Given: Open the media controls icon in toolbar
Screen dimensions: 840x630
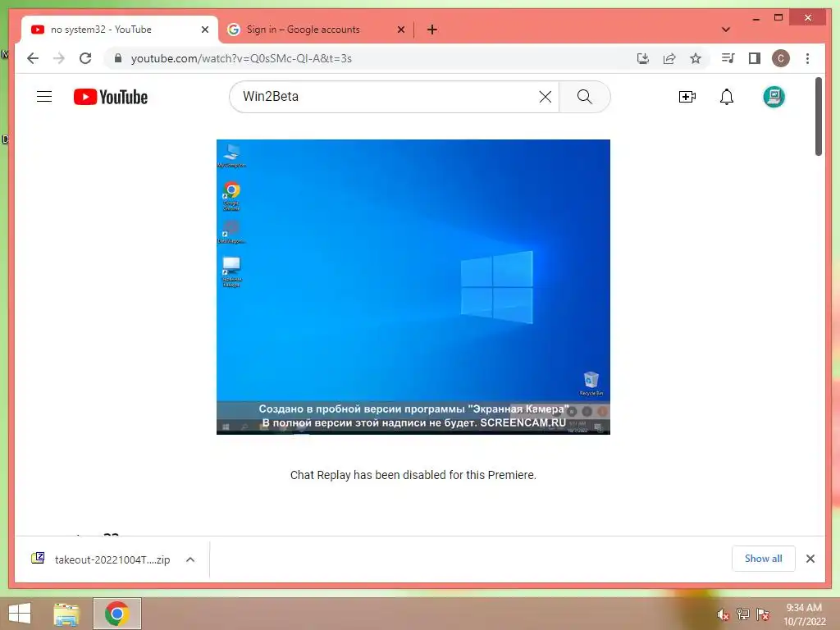Looking at the screenshot, I should tap(728, 58).
